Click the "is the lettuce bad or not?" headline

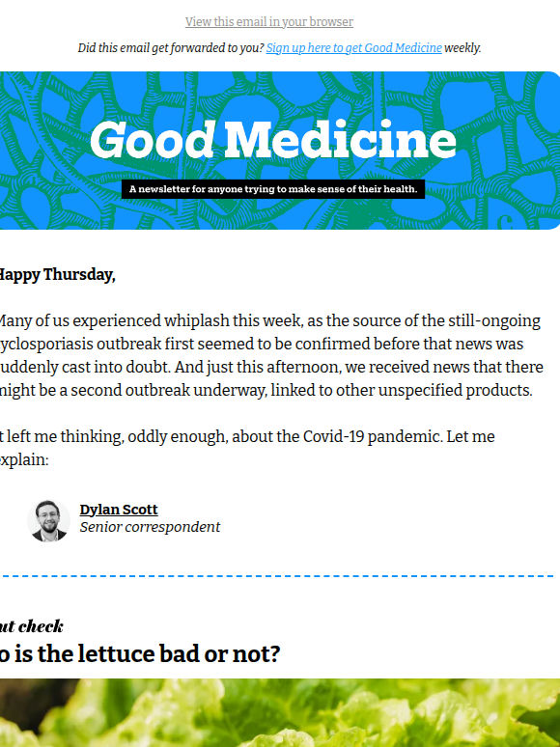pos(140,653)
